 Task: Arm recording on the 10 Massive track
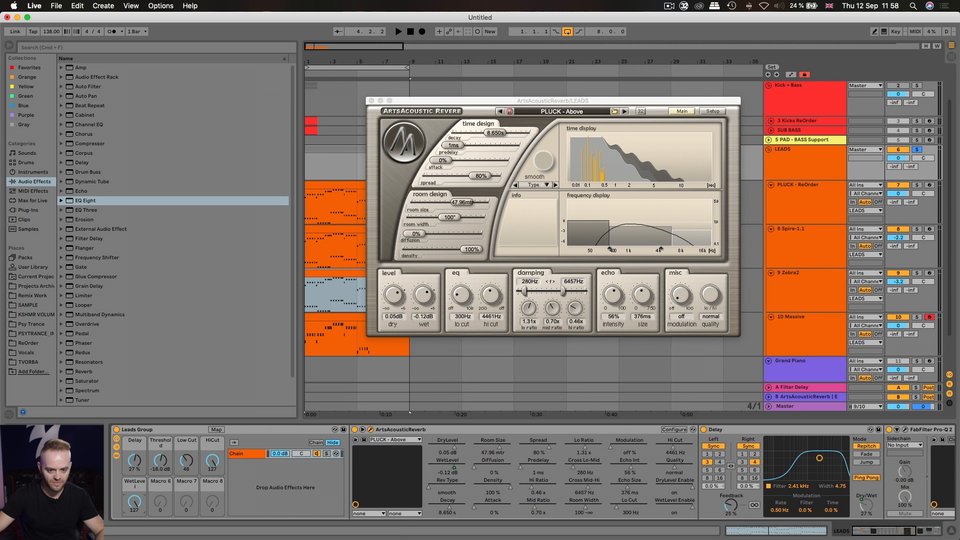tap(929, 317)
